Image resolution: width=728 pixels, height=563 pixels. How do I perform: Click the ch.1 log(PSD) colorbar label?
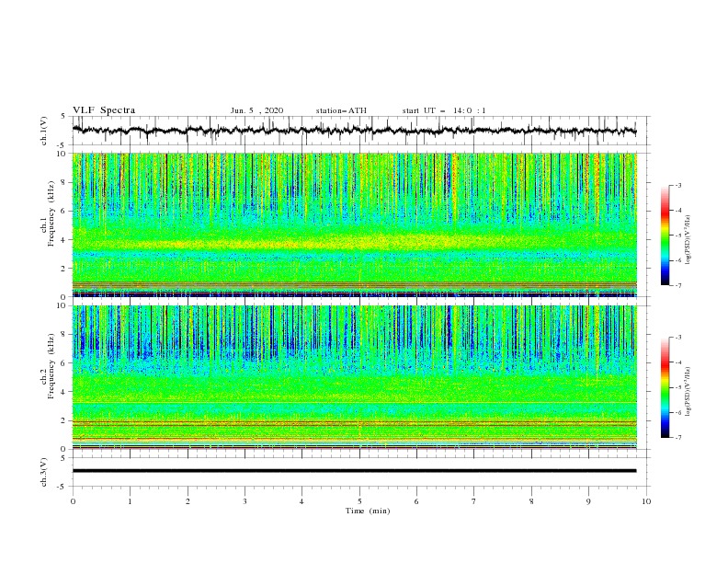click(688, 239)
